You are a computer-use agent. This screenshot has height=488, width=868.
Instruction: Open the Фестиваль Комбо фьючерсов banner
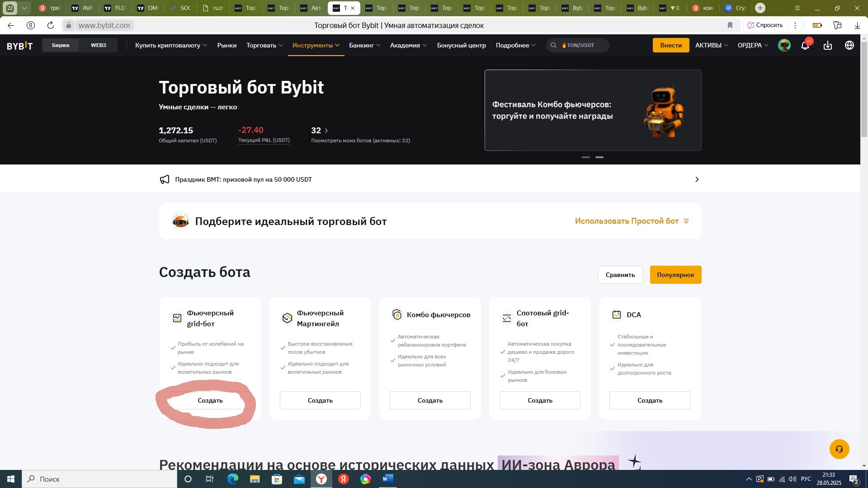click(593, 110)
